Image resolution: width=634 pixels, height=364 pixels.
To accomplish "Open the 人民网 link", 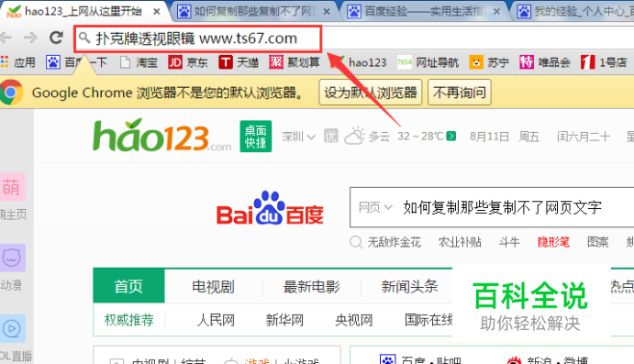I will (x=216, y=320).
